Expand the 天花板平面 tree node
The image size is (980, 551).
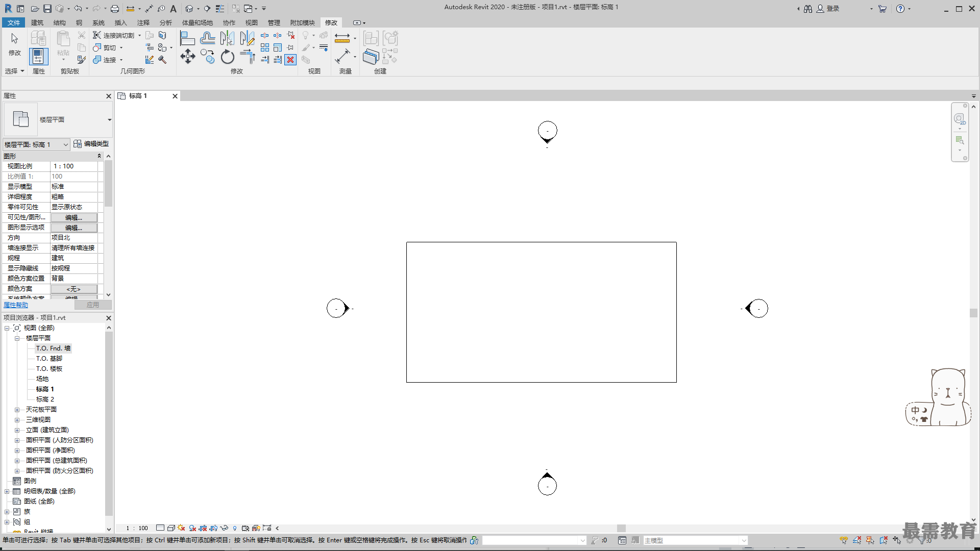pos(17,410)
